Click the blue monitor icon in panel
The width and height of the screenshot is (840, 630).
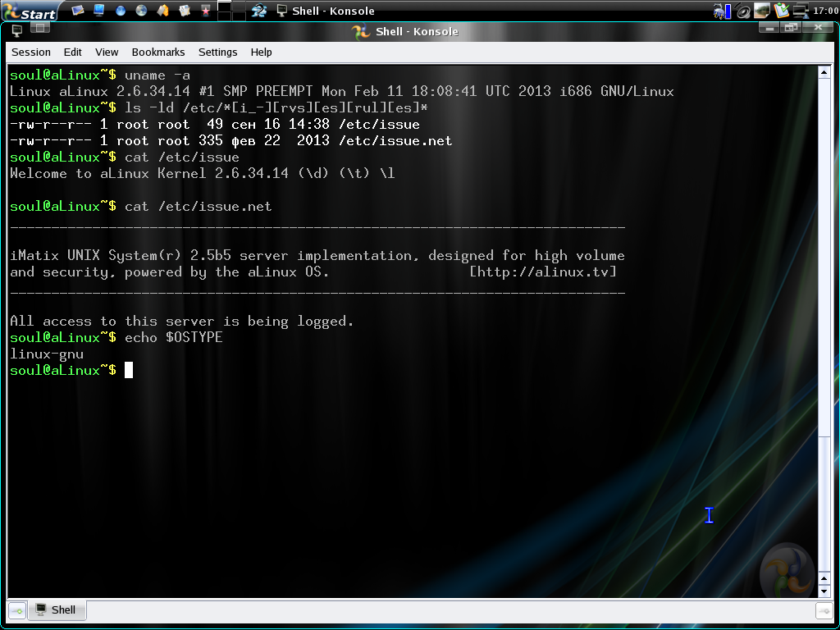99,10
